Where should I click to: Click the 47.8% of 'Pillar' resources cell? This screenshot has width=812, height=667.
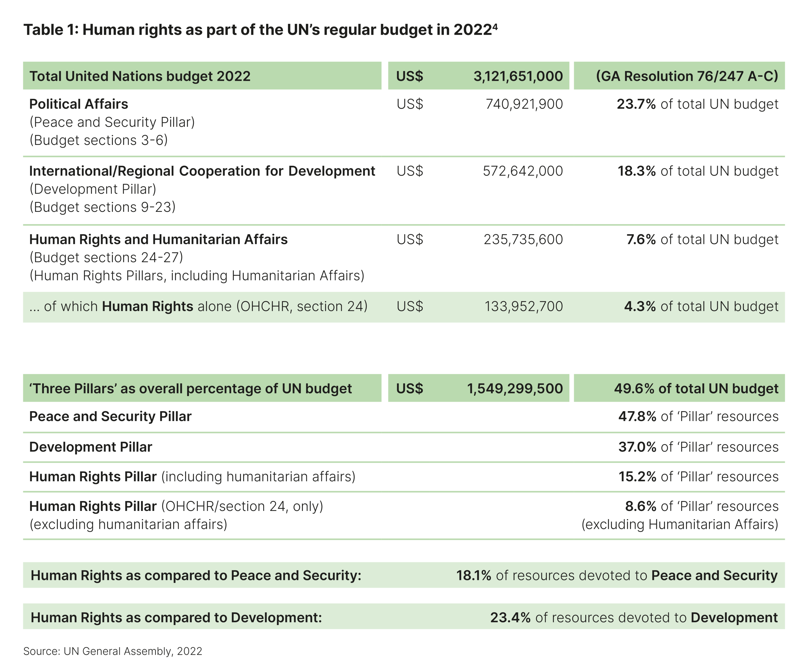(x=698, y=417)
